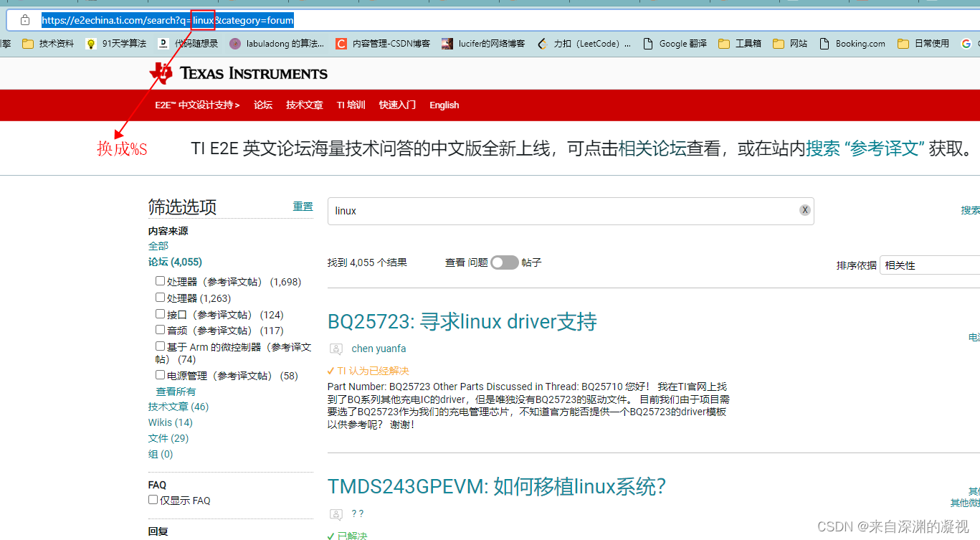The image size is (980, 540).
Task: Open TMDS243GPEVM 如何移植linux系统 result
Action: pos(497,486)
